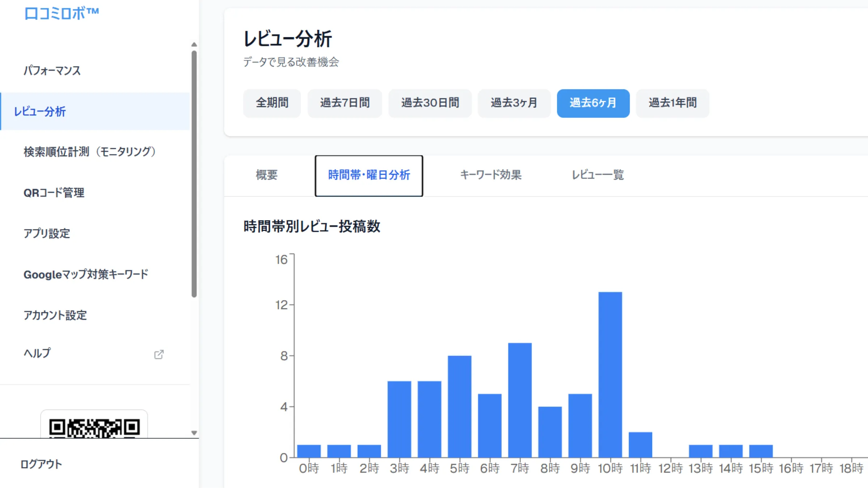
Task: Switch period to 全期間
Action: click(x=272, y=103)
